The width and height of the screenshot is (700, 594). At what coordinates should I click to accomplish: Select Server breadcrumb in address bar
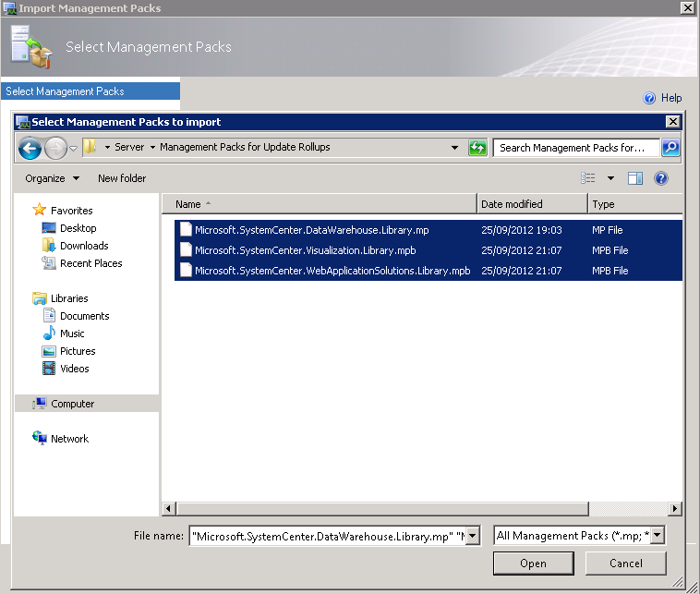click(x=129, y=147)
